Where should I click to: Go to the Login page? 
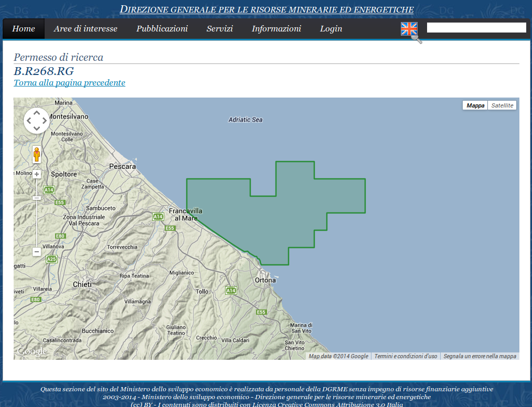point(331,29)
